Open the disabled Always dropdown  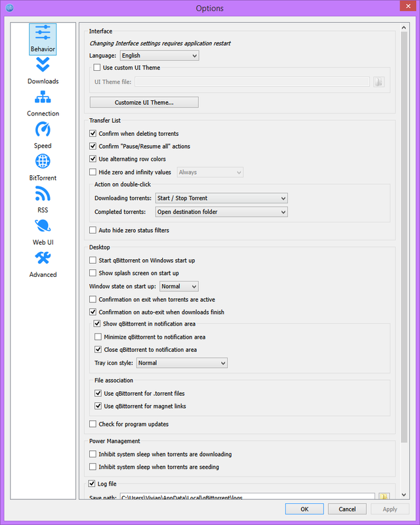coord(210,173)
